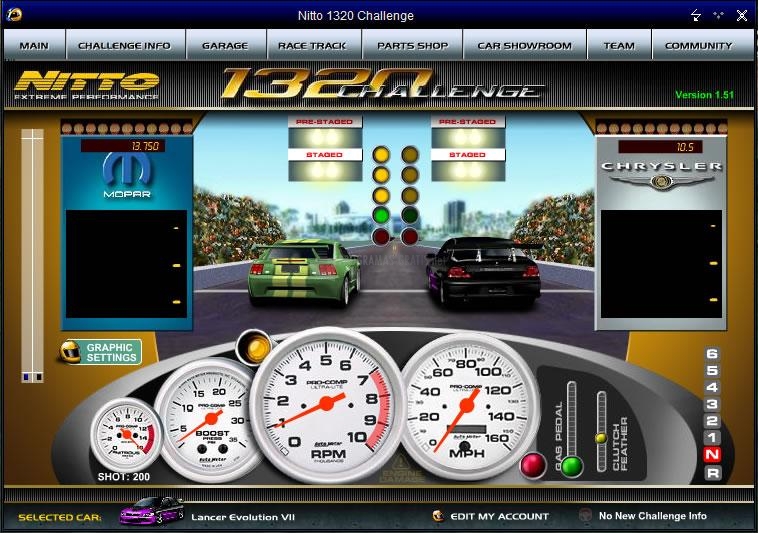The image size is (758, 533).
Task: Click the RPM tachometer gauge
Action: click(327, 404)
